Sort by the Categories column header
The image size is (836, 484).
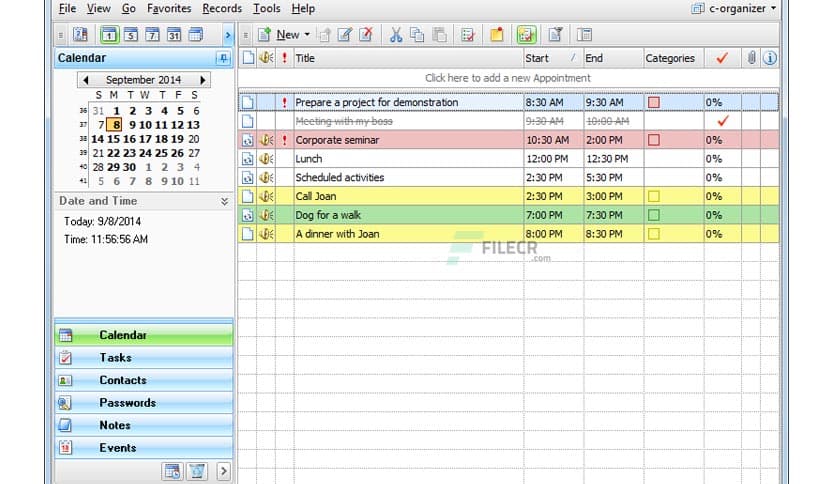pos(673,58)
